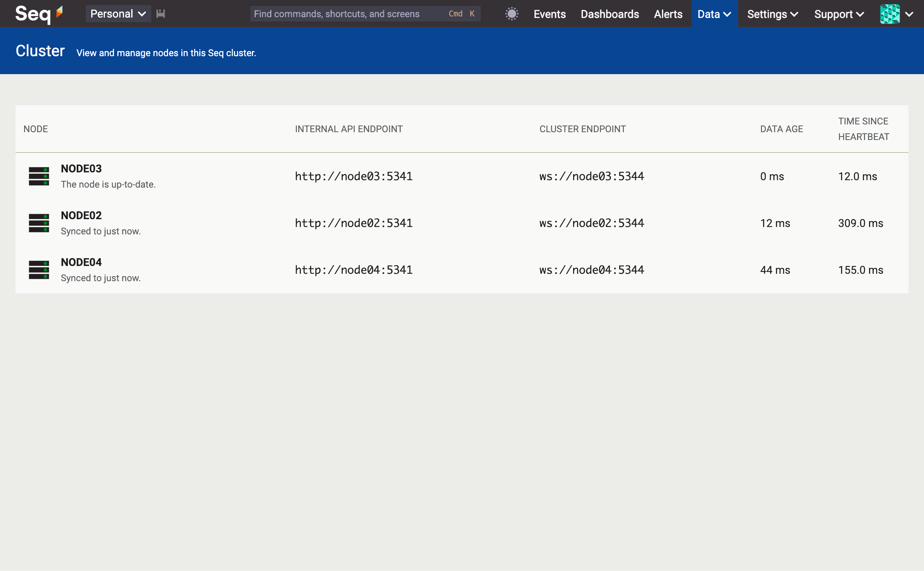Click the DATA AGE column header
The width and height of the screenshot is (924, 571).
click(x=781, y=129)
